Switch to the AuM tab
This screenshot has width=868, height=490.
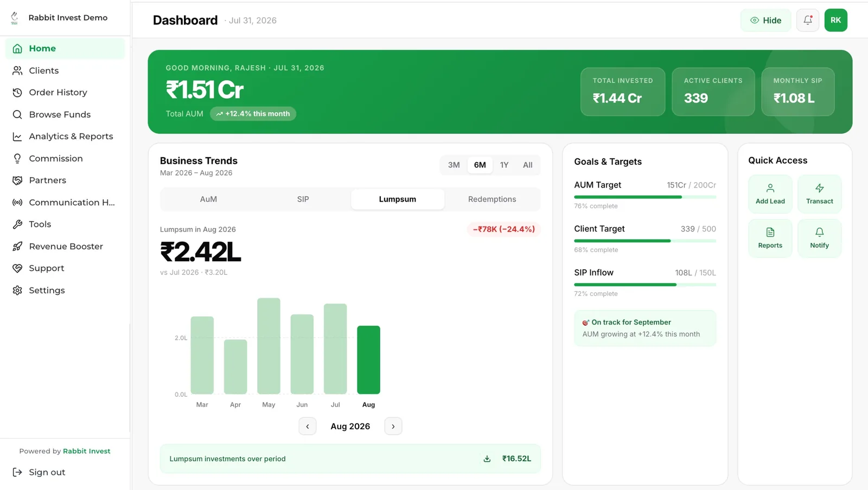(x=208, y=199)
